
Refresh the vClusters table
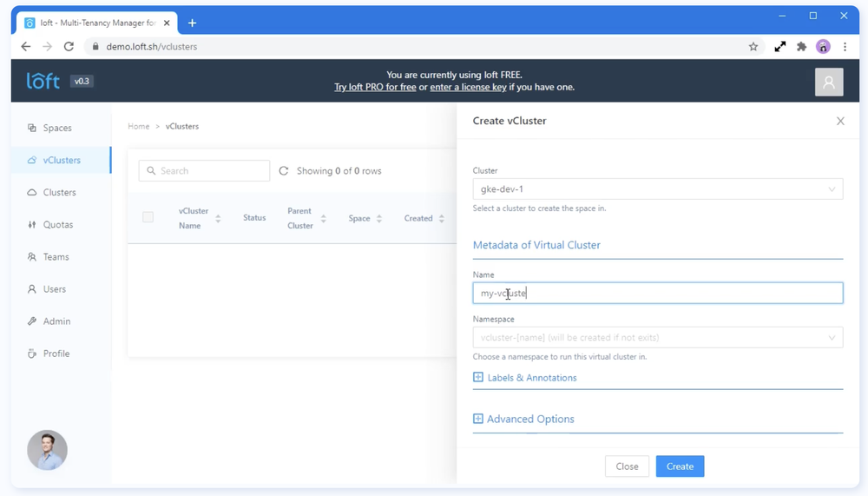[x=284, y=171]
